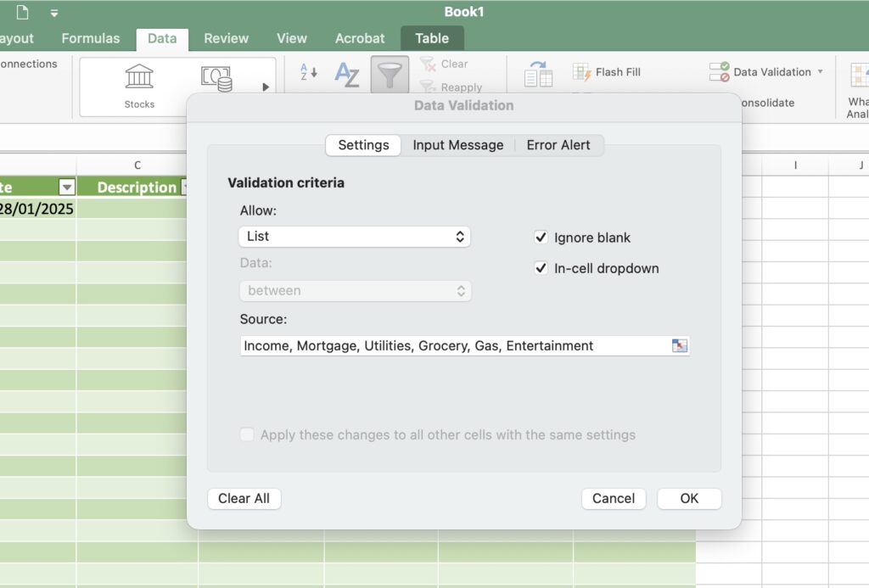
Task: Confirm validation settings with OK
Action: 689,498
